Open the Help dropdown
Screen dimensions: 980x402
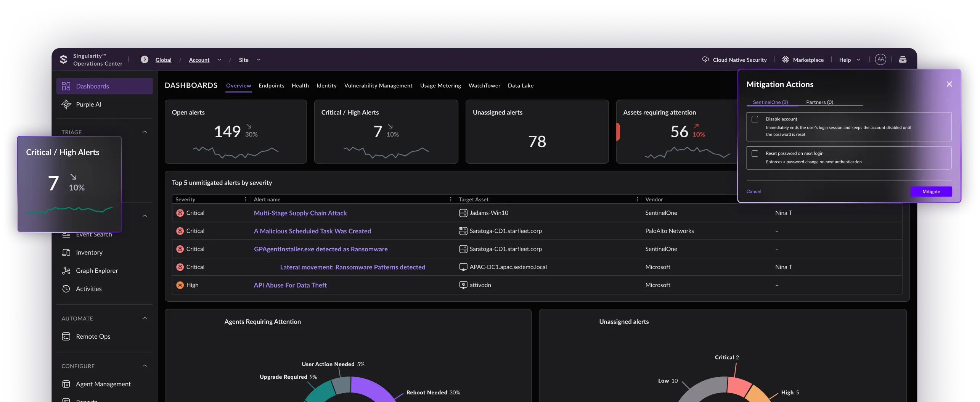coord(850,60)
